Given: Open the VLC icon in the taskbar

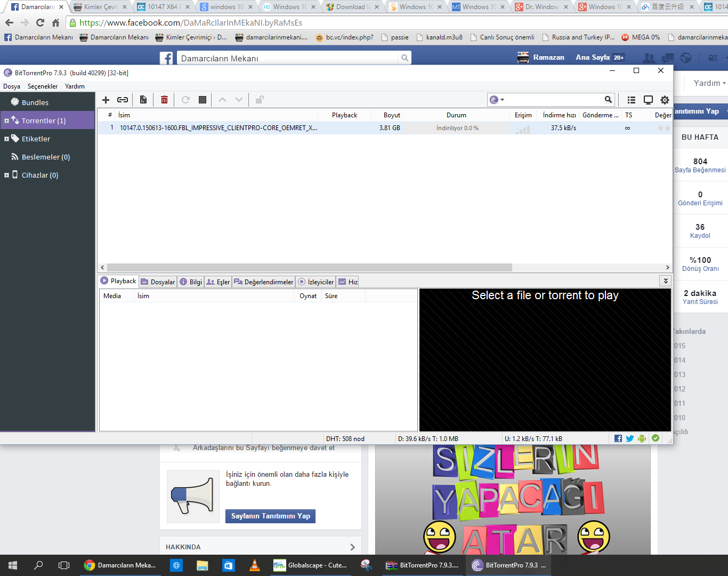Looking at the screenshot, I should click(255, 565).
